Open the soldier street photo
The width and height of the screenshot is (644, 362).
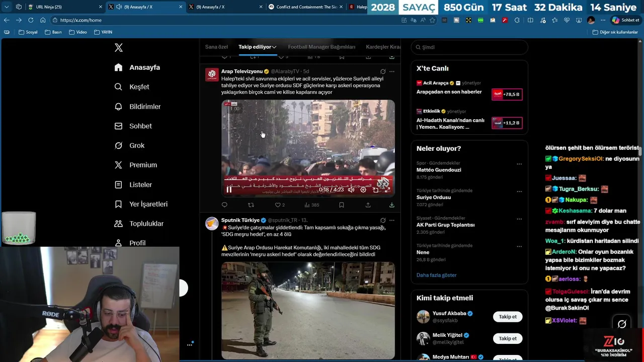point(308,310)
